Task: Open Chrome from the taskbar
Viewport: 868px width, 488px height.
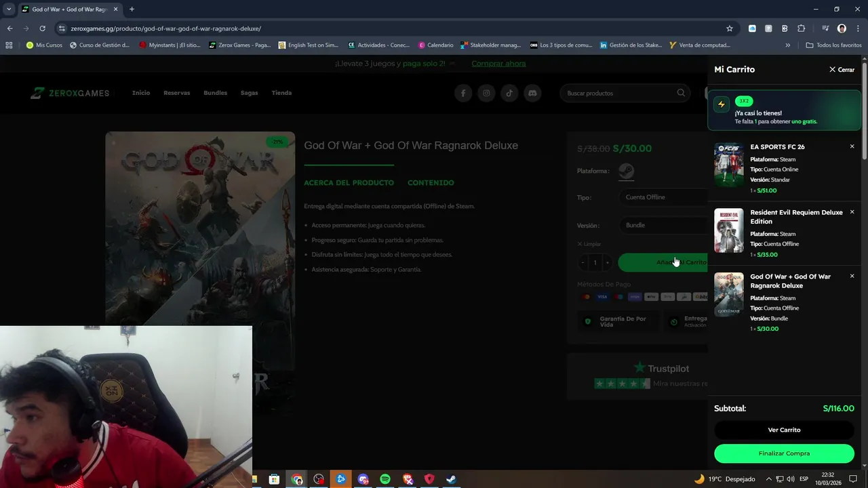Action: [297, 479]
